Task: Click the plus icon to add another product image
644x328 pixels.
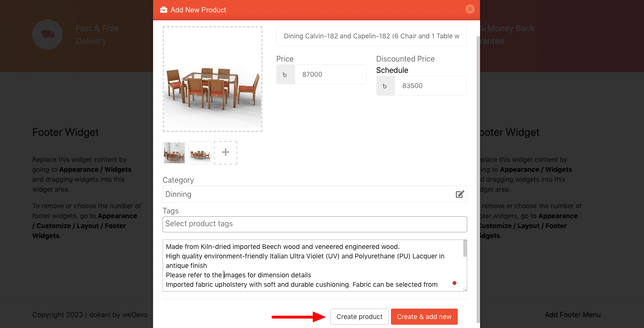Action: 226,152
